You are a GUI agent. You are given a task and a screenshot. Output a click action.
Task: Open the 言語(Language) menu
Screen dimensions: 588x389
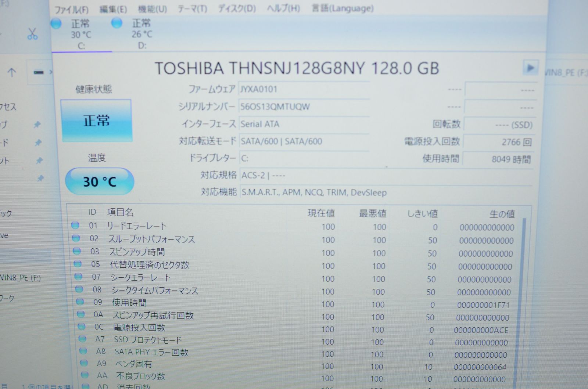pos(343,8)
